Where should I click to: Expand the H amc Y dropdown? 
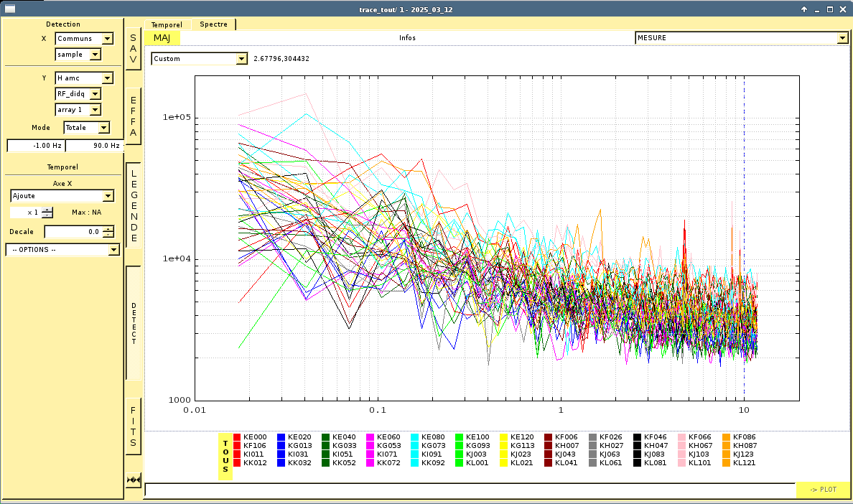tap(84, 78)
